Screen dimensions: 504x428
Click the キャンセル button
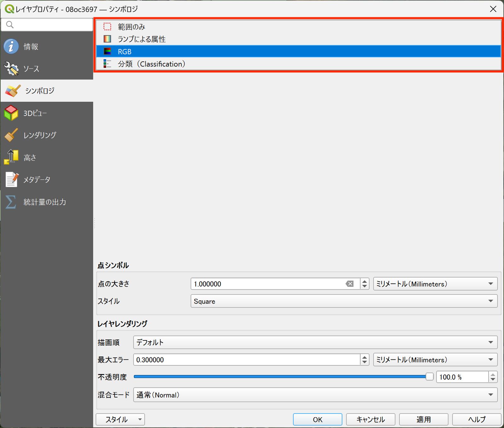coord(371,419)
